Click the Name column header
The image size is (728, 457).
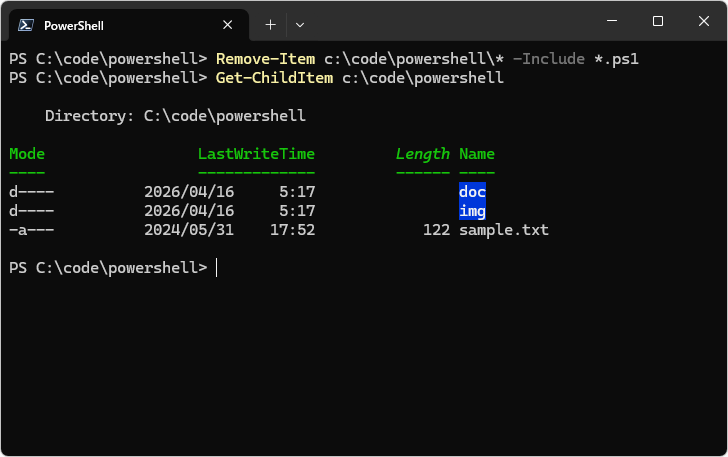[477, 154]
